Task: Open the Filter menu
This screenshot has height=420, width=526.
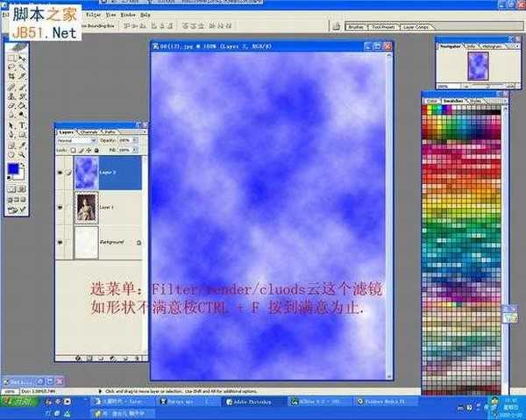Action: 93,15
